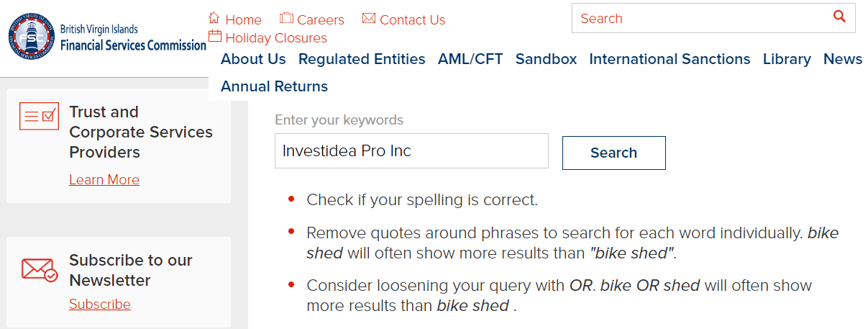868x329 pixels.
Task: Click the newsletter envelope icon
Action: tap(39, 269)
